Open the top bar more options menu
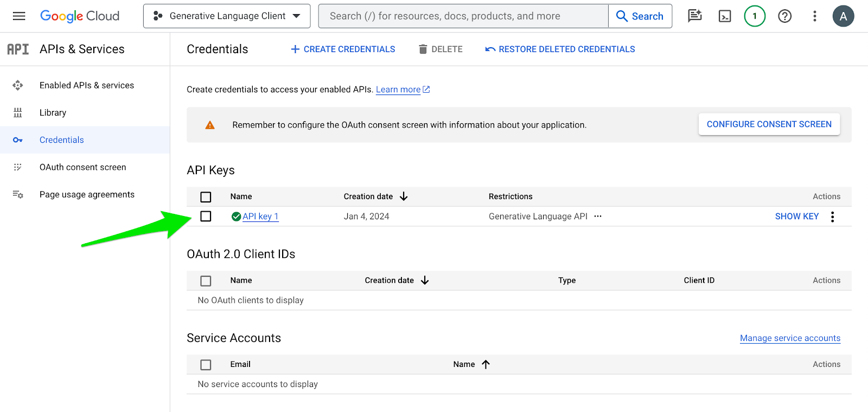Screen dimensions: 868x412 pos(814,16)
